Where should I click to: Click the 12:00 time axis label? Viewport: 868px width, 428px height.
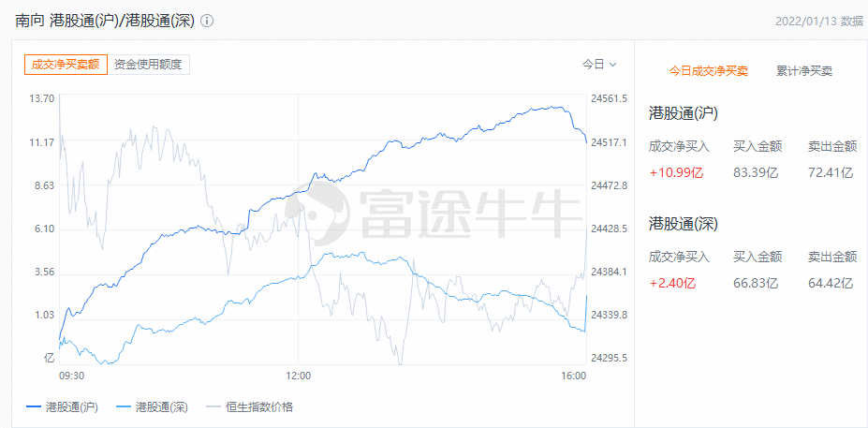298,376
